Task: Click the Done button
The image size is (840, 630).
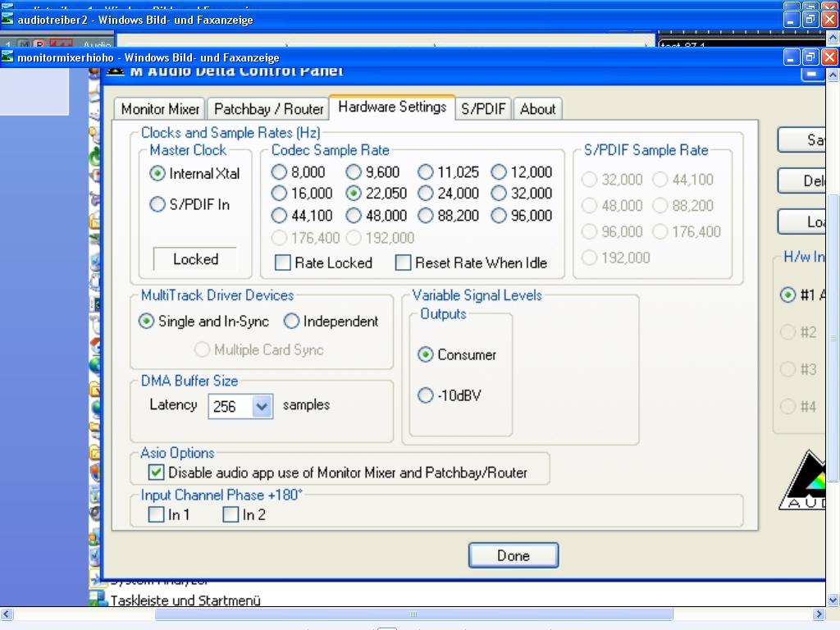Action: coord(514,555)
